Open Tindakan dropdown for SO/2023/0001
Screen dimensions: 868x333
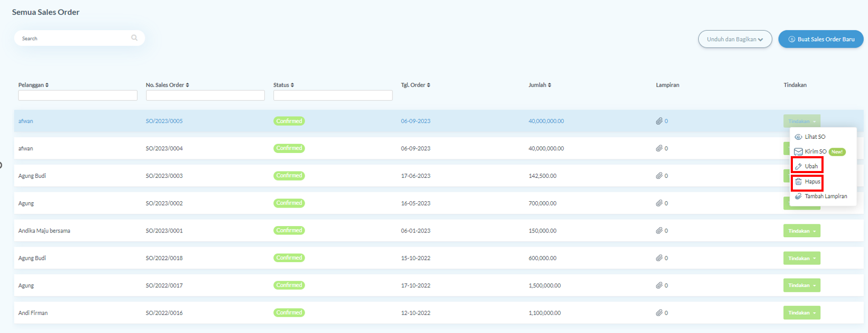tap(801, 231)
